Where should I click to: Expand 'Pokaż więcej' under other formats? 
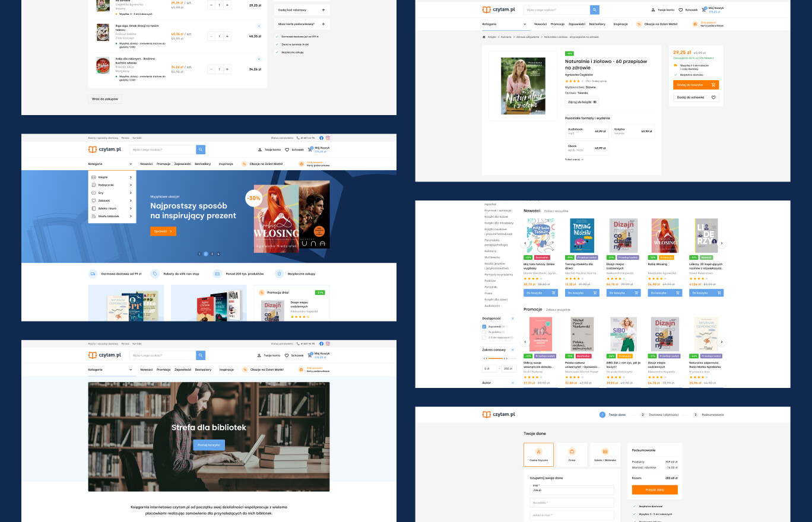point(574,160)
